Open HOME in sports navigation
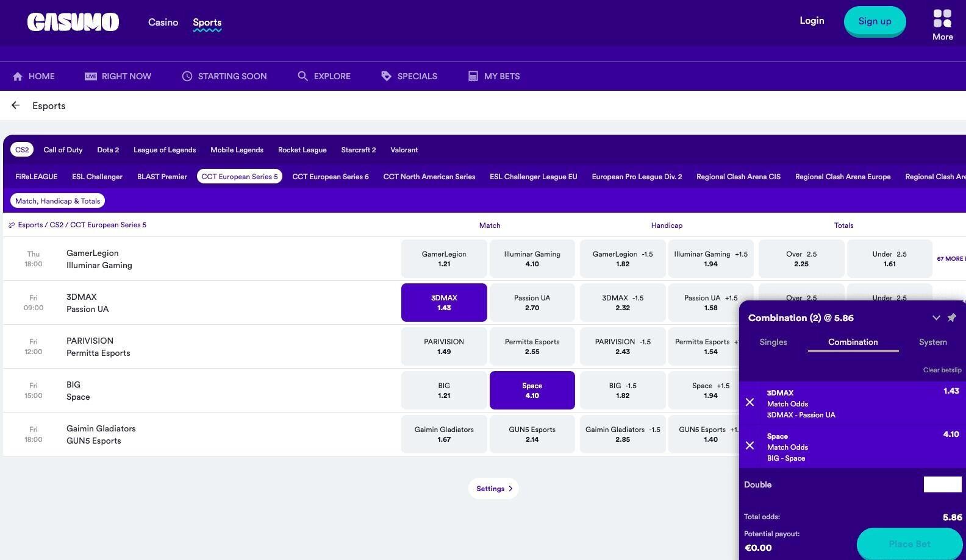 point(34,76)
